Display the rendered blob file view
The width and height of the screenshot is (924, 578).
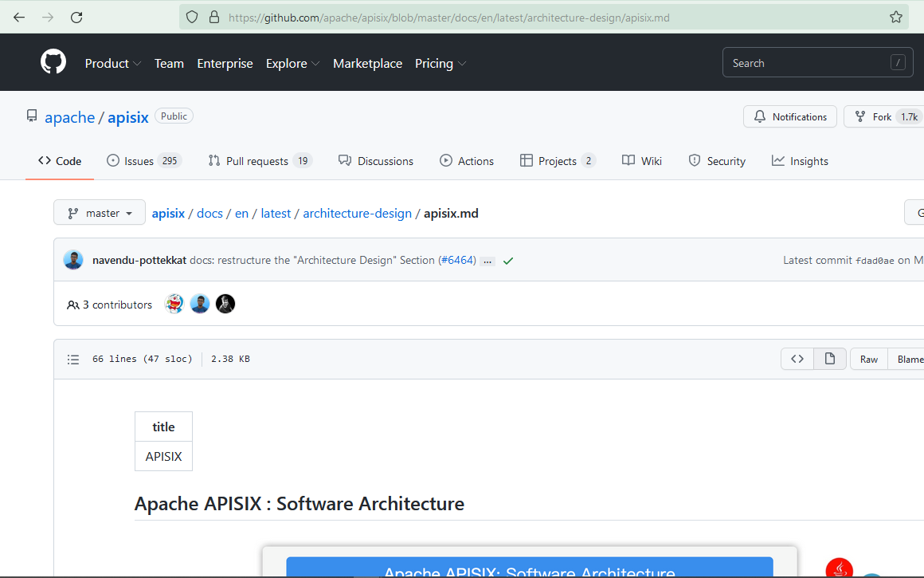tap(830, 359)
